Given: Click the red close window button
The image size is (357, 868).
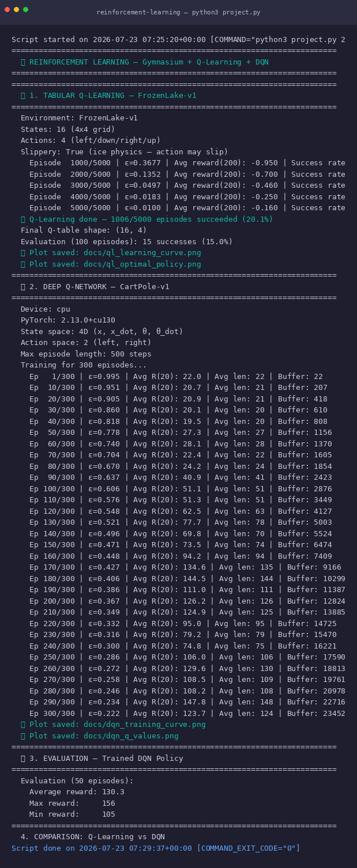Looking at the screenshot, I should 7,10.
